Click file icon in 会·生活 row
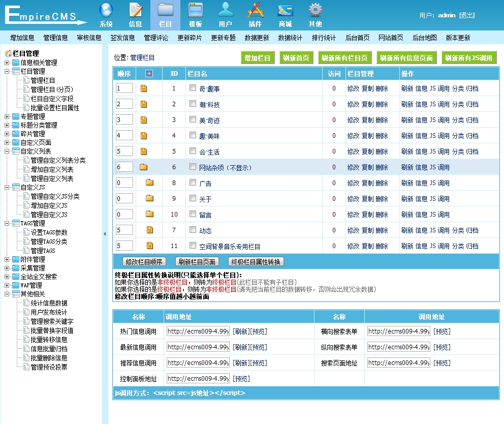Image resolution: width=504 pixels, height=424 pixels. pyautogui.click(x=144, y=152)
